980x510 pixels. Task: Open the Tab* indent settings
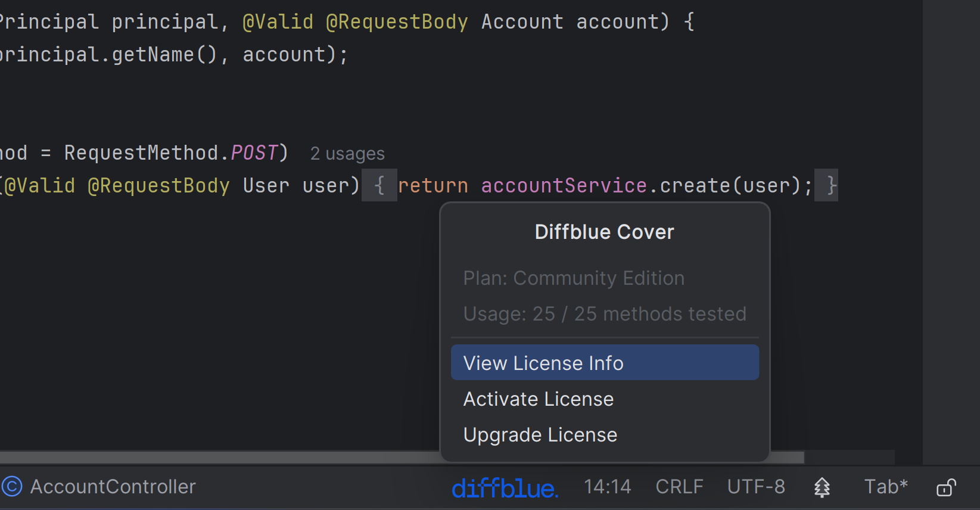point(886,487)
